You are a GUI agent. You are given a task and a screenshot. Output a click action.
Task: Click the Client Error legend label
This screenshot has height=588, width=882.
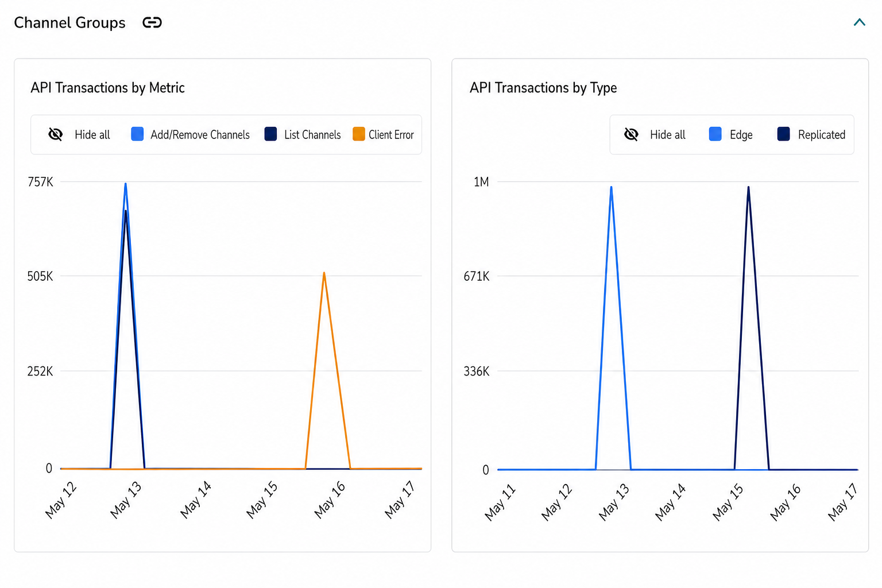point(391,134)
